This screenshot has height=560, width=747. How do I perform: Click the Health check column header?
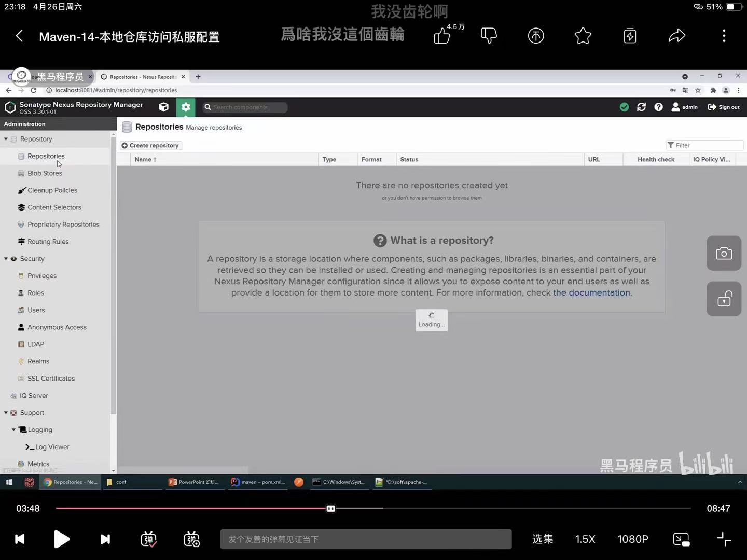656,159
